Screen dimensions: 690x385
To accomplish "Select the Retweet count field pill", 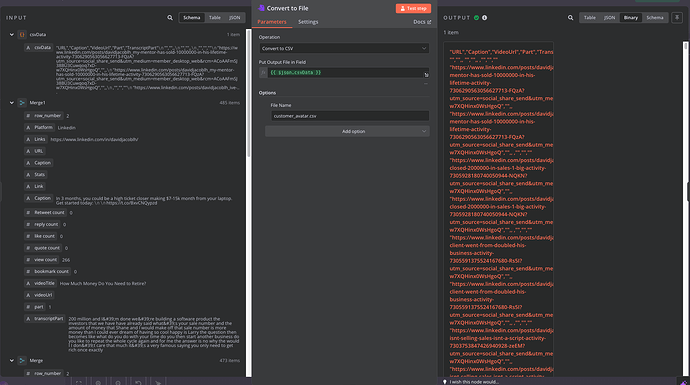I will click(x=45, y=213).
